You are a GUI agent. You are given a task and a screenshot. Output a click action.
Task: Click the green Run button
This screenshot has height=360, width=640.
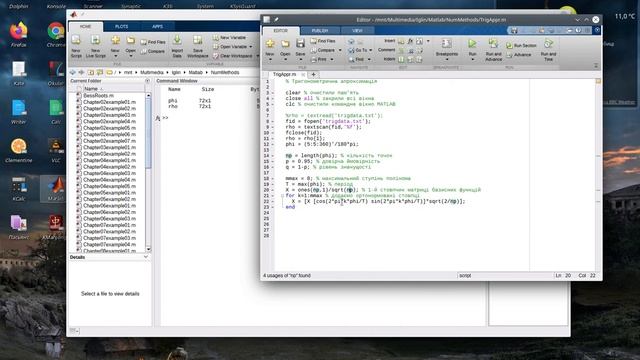pos(472,44)
